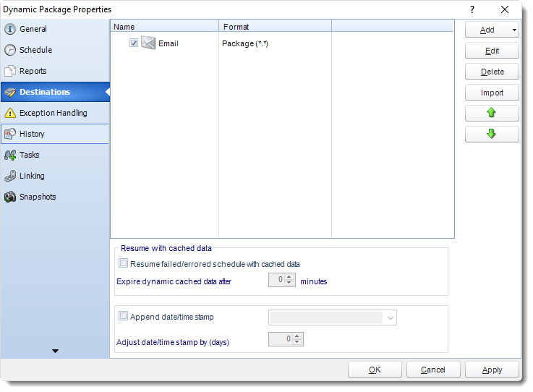The image size is (533, 392).
Task: Uncheck the Email destination checkbox
Action: (x=134, y=43)
